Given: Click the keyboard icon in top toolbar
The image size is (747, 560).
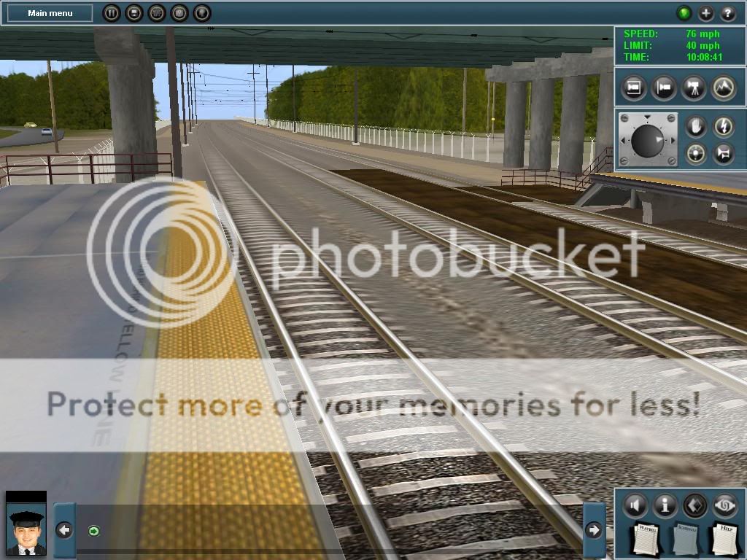Looking at the screenshot, I should pos(157,13).
